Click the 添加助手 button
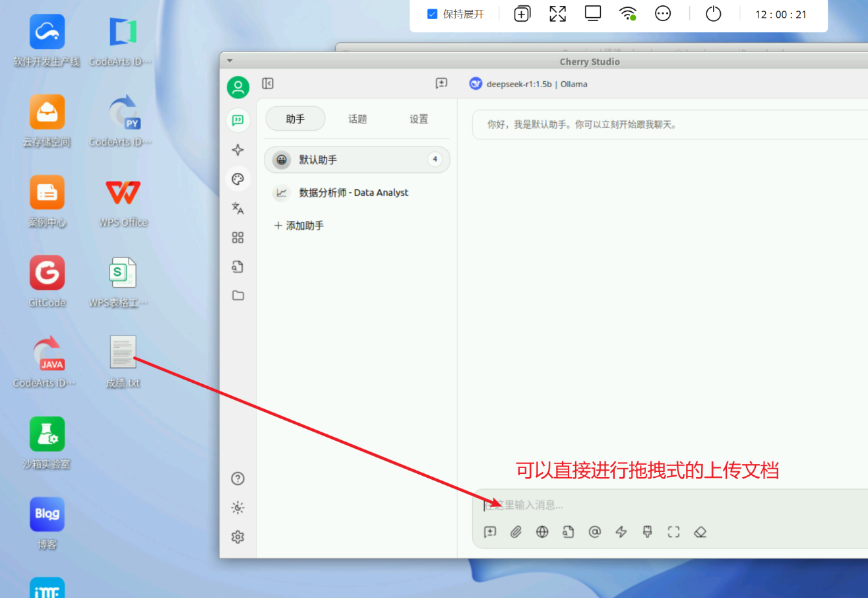This screenshot has width=868, height=598. click(299, 226)
